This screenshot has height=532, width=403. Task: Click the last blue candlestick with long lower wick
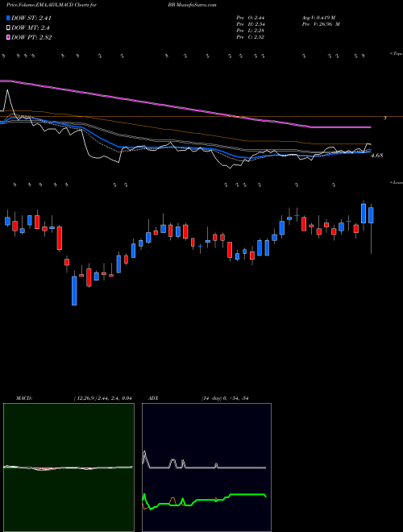pyautogui.click(x=371, y=215)
